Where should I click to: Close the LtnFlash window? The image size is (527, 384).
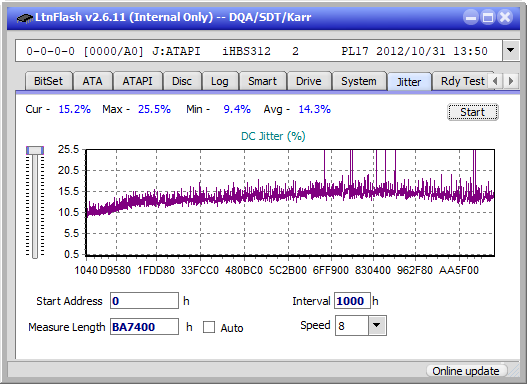click(x=505, y=17)
